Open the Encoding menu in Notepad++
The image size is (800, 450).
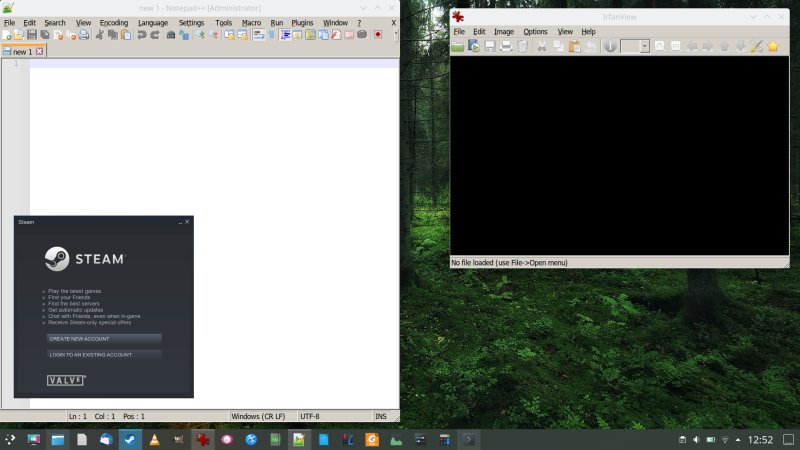pyautogui.click(x=114, y=22)
